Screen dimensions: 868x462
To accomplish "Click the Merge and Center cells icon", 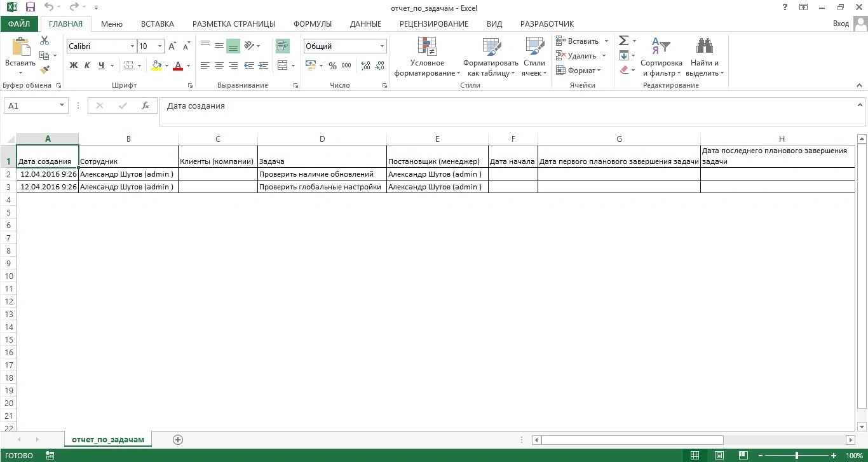I will pos(282,65).
